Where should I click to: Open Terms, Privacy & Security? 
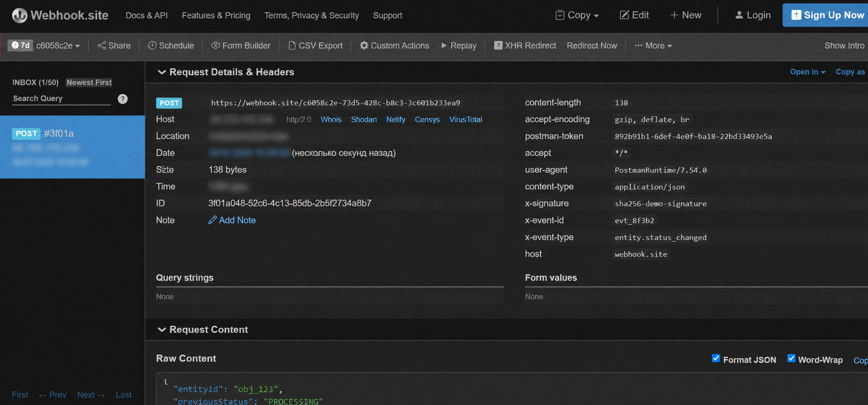[x=312, y=16]
